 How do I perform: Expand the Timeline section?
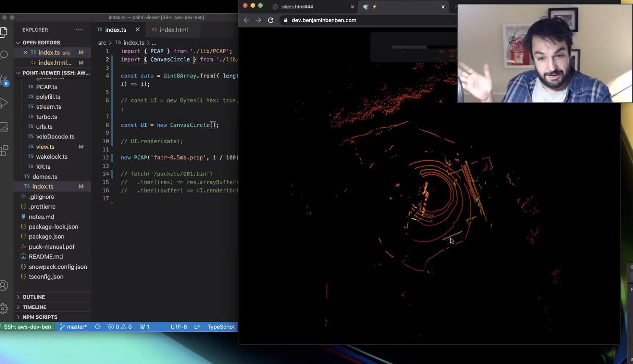[52, 307]
